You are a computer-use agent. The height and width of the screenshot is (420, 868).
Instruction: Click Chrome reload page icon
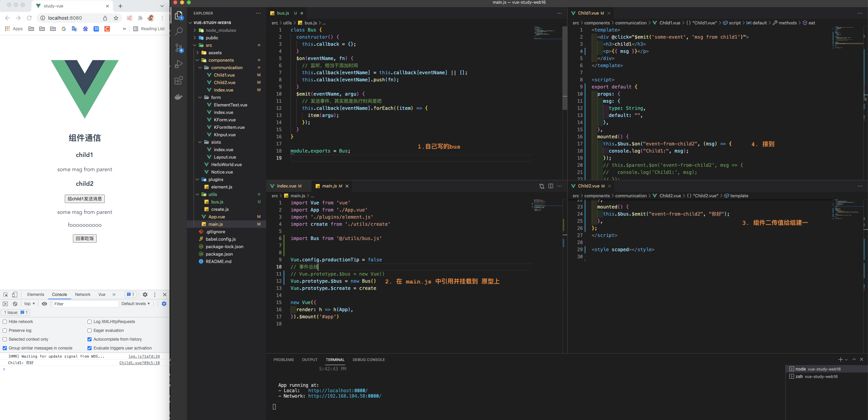click(x=29, y=18)
